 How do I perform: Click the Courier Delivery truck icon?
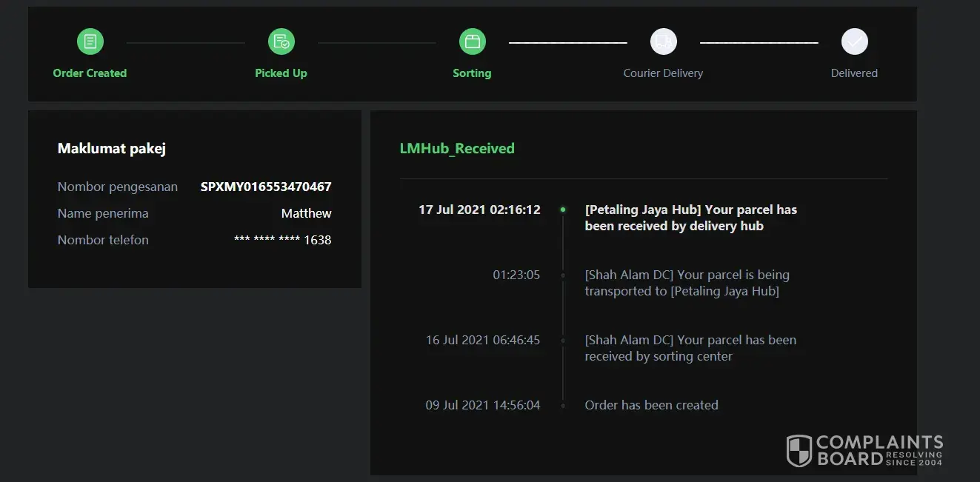tap(664, 41)
